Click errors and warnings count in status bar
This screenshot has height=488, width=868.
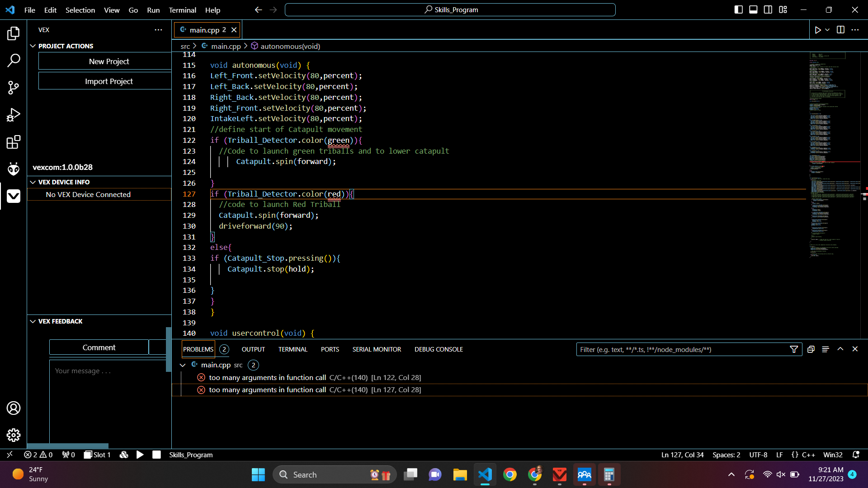pos(38,455)
